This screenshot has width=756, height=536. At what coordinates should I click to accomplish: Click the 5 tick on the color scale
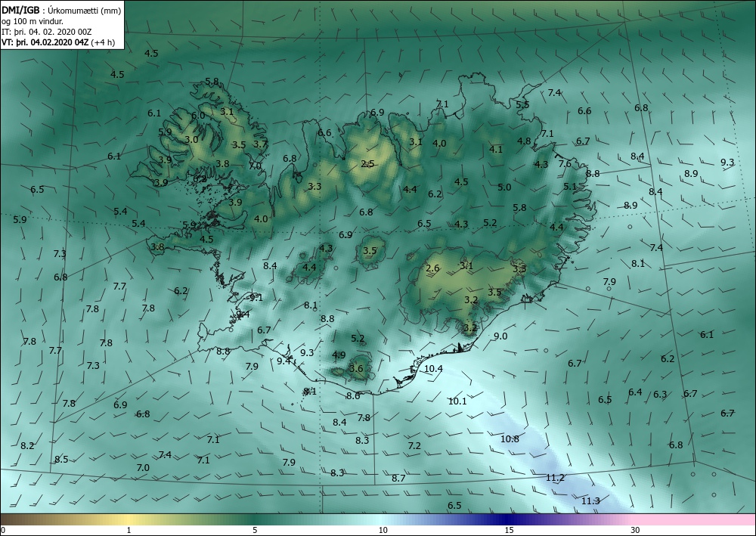255,530
